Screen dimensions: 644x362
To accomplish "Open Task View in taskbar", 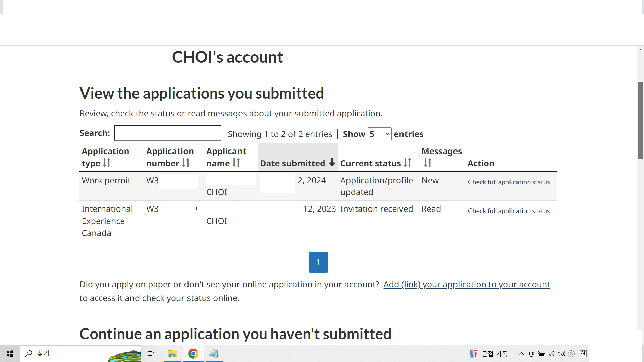I will [151, 354].
